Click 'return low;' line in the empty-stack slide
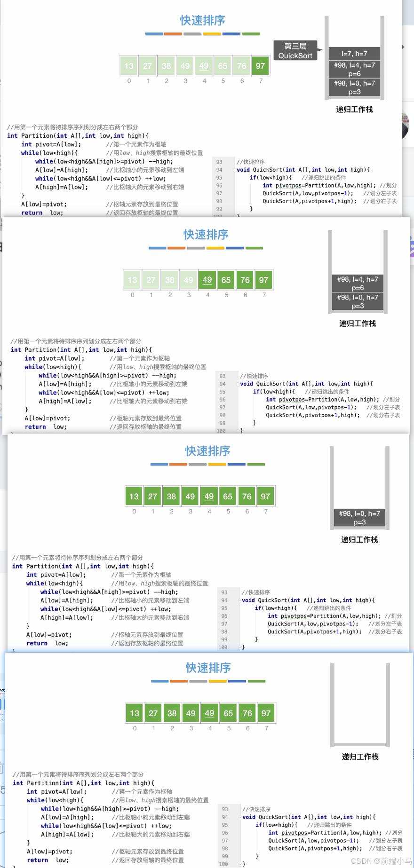This screenshot has width=414, height=868. [x=48, y=860]
